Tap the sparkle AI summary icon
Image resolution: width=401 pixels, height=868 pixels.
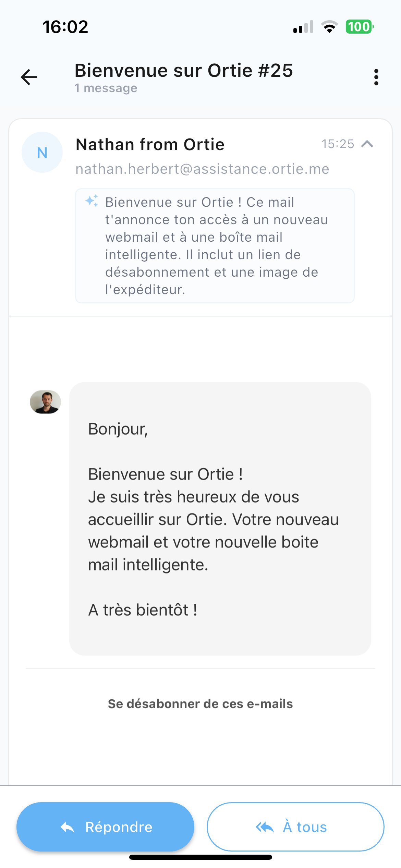pyautogui.click(x=92, y=201)
